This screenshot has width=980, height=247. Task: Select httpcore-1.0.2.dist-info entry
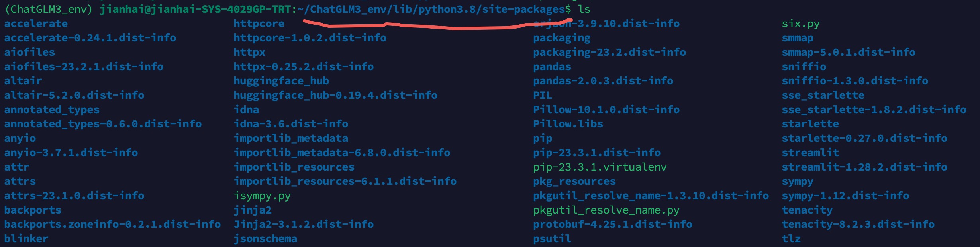tap(310, 38)
